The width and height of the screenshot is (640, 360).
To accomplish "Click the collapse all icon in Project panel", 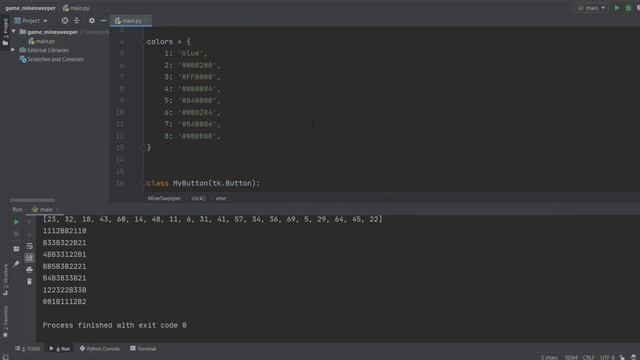I will pyautogui.click(x=77, y=20).
